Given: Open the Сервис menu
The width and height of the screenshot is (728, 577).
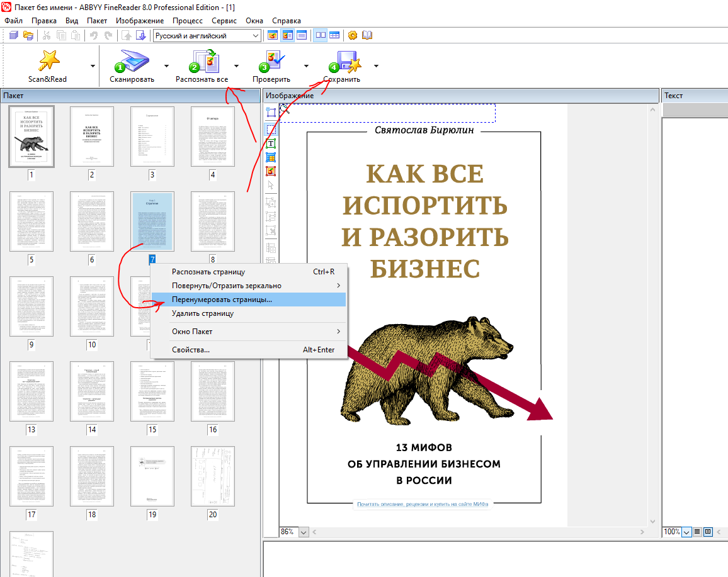Looking at the screenshot, I should (224, 21).
